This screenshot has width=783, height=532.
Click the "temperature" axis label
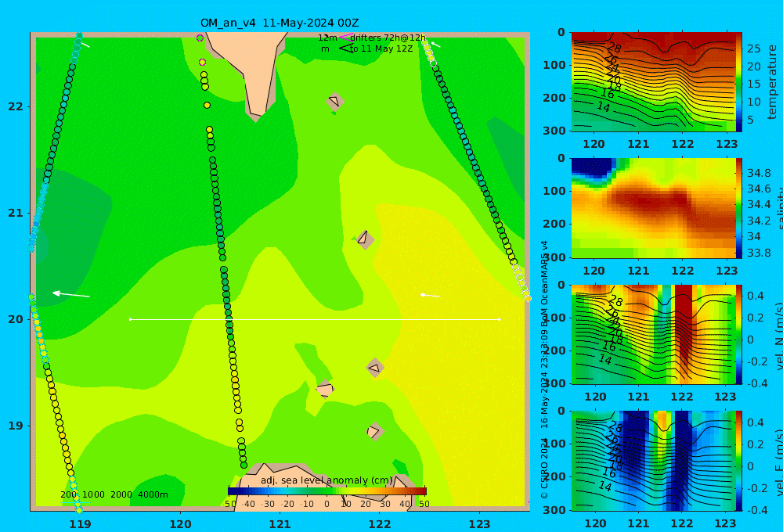click(x=773, y=82)
